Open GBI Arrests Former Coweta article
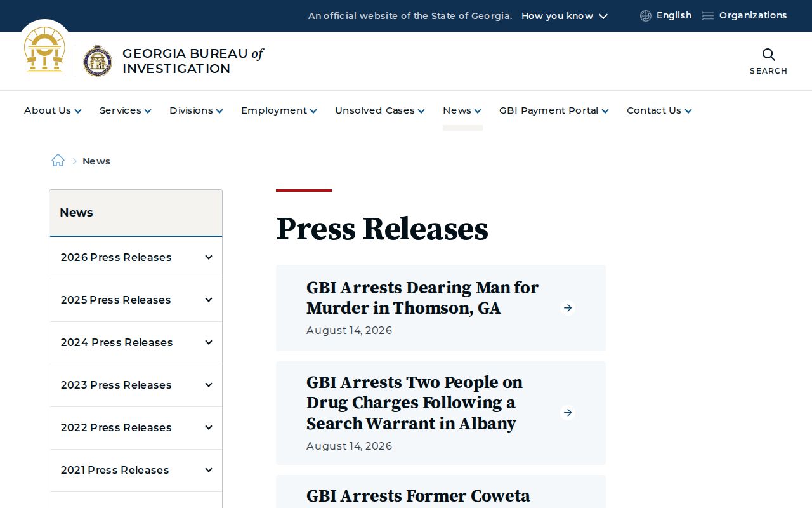This screenshot has width=812, height=508. tap(418, 496)
